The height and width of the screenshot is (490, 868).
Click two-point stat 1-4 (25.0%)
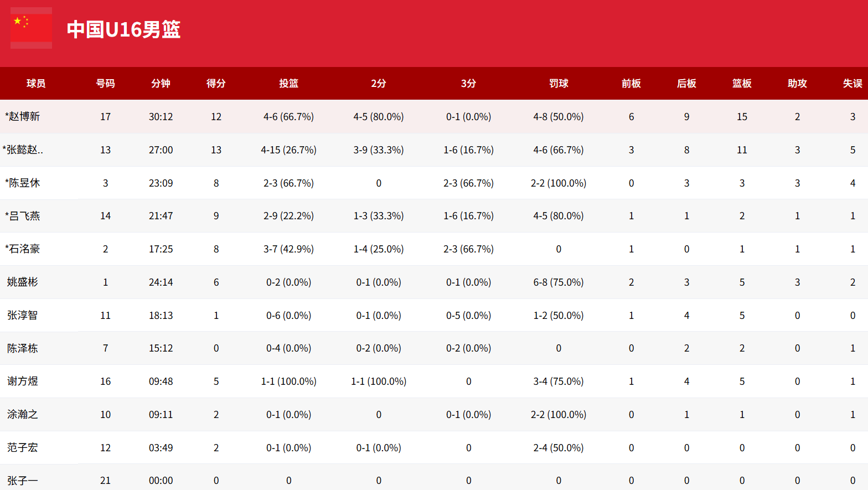[379, 249]
